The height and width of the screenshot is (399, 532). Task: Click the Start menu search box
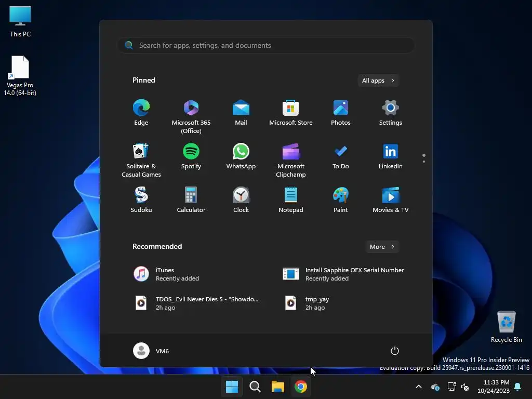(x=266, y=45)
